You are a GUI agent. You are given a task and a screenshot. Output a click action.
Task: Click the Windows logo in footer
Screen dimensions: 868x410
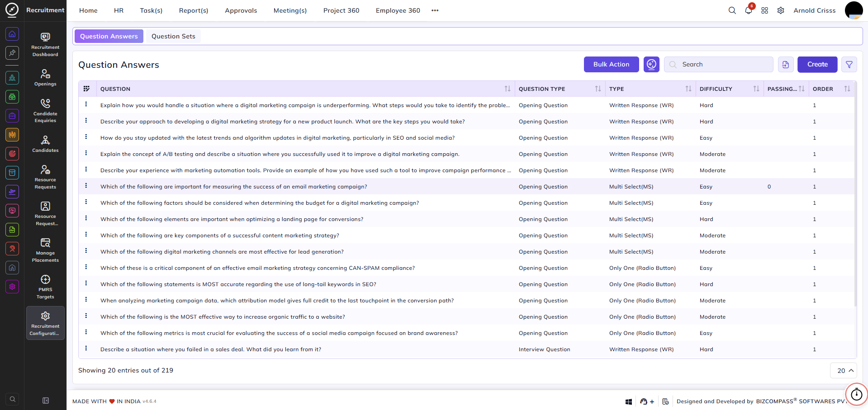(629, 401)
